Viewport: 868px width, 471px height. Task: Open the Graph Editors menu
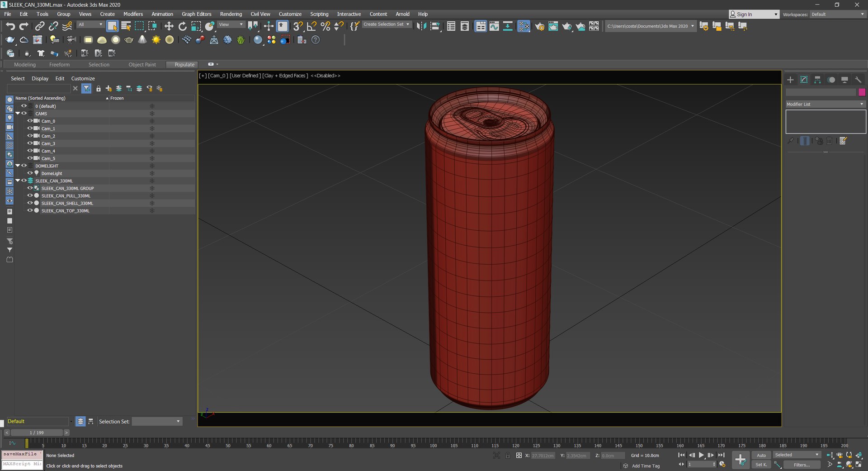(x=196, y=14)
